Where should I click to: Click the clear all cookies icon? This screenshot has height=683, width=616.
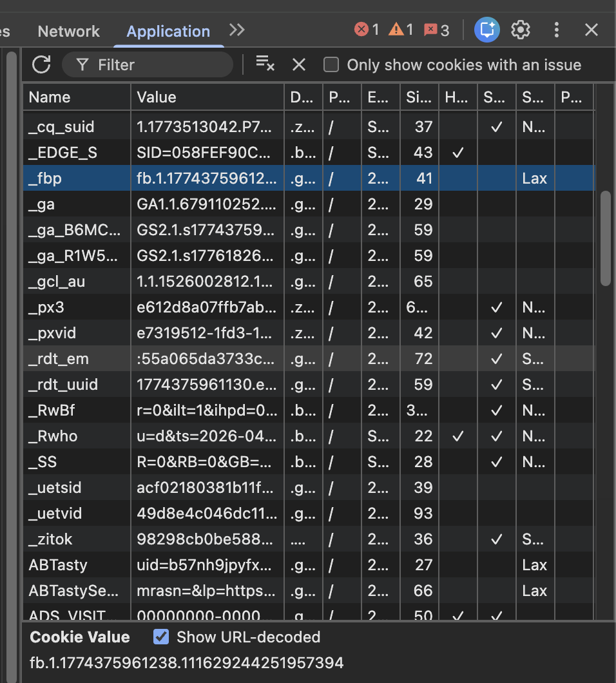point(265,64)
